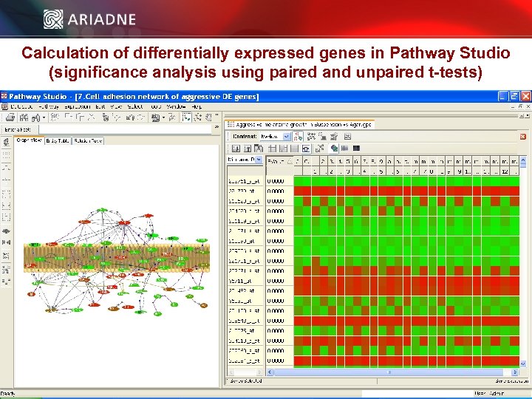Sort by the P-value column header
Screen dimensions: 532x399
pos(279,161)
